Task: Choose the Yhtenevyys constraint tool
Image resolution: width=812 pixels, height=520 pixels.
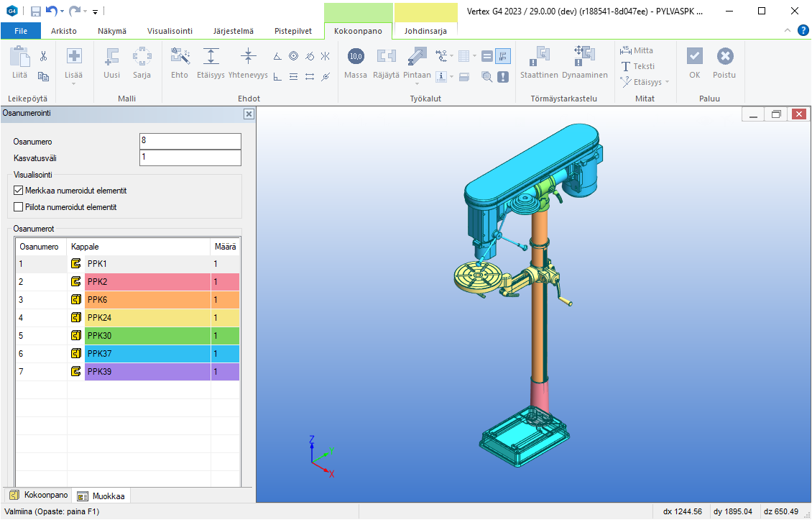Action: point(248,57)
